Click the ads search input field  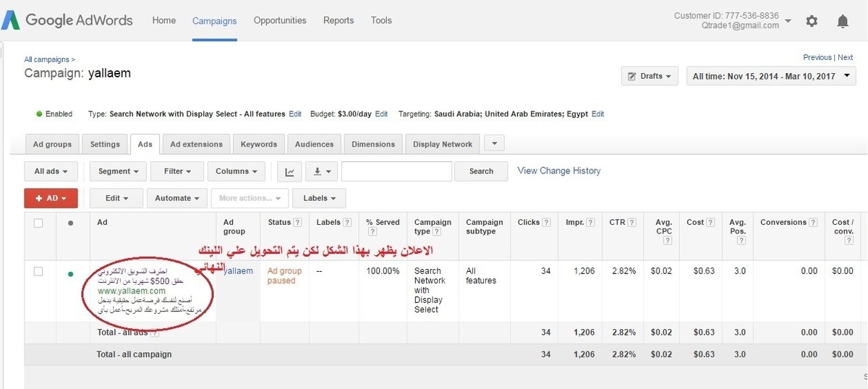[396, 171]
